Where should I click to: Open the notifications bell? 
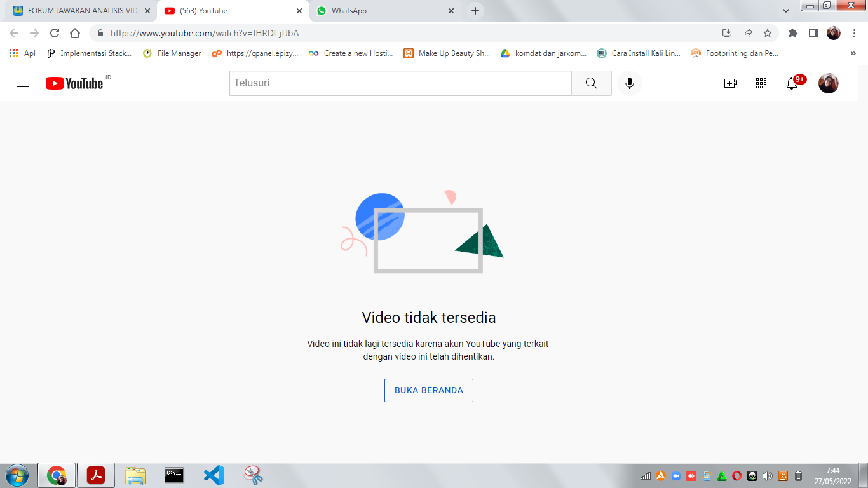click(792, 83)
